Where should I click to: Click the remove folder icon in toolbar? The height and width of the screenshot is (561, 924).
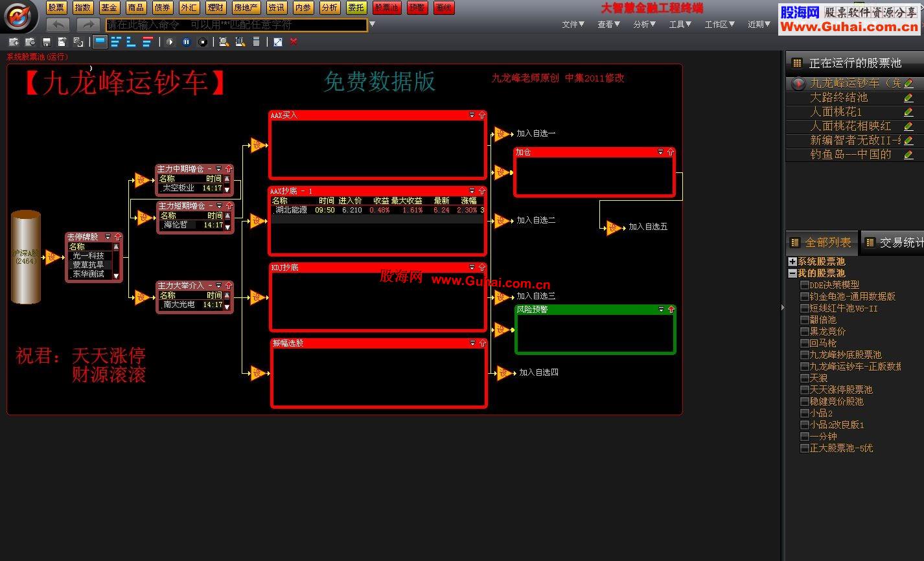[30, 41]
